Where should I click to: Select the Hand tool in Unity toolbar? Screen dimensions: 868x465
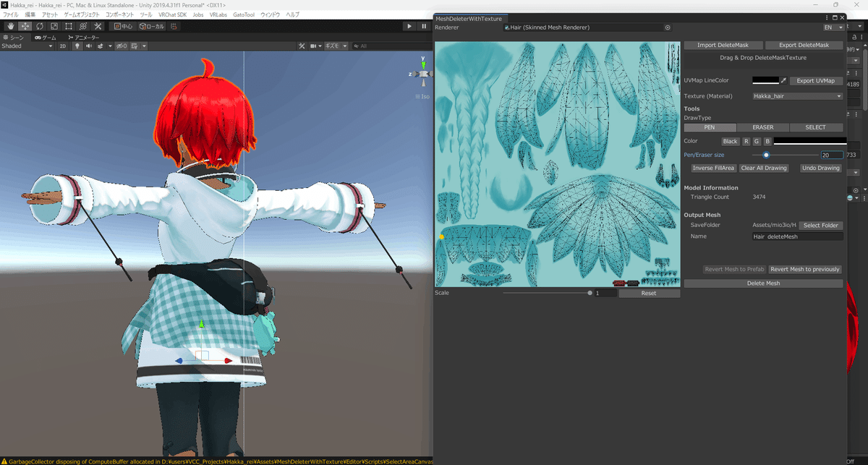tap(11, 26)
